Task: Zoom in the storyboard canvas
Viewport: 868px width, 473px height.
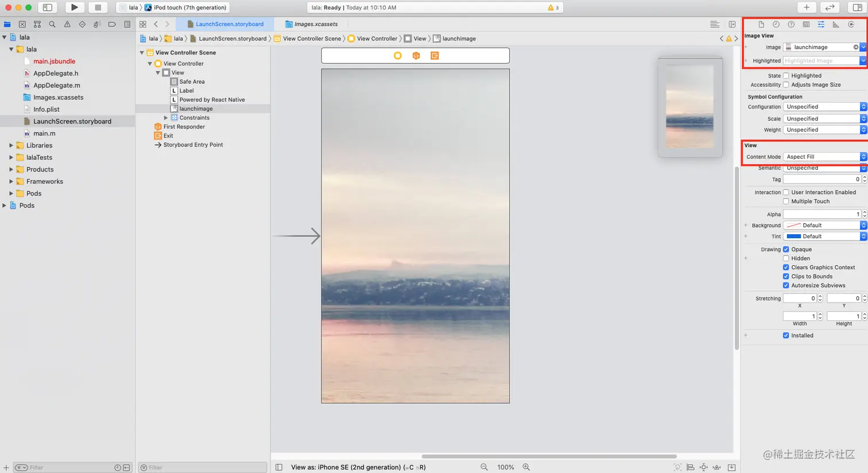Action: tap(526, 467)
